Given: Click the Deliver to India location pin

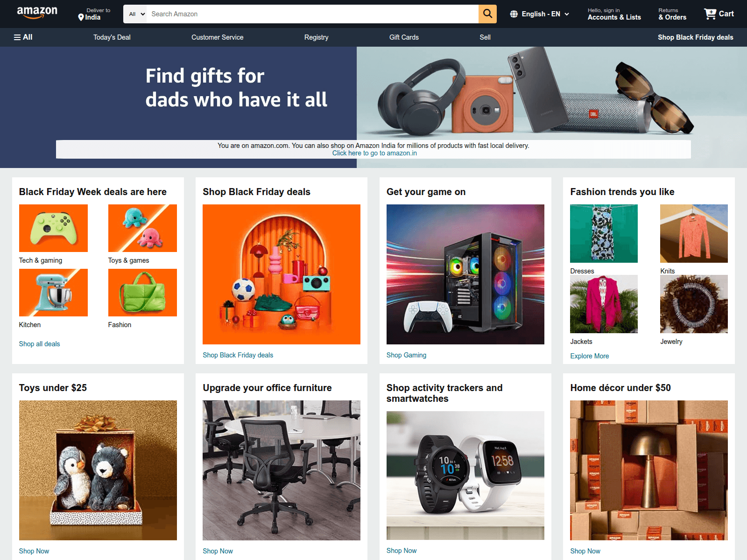Looking at the screenshot, I should click(x=81, y=17).
